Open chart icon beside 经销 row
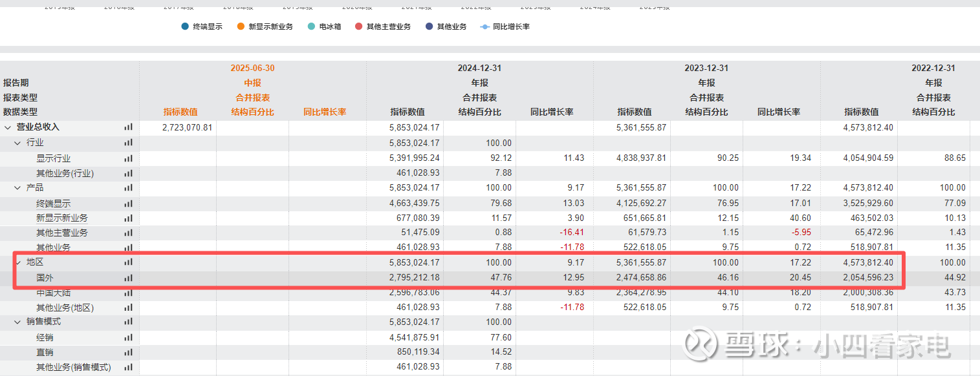The width and height of the screenshot is (980, 376). point(128,337)
